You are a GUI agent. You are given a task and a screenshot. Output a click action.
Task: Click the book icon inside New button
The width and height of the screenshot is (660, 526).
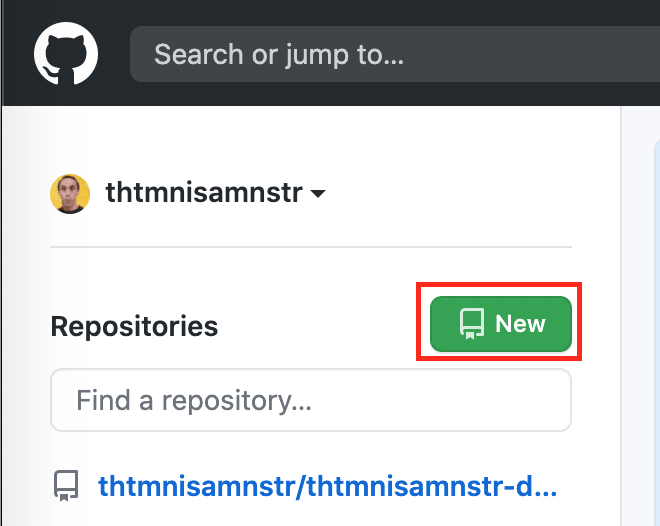(x=471, y=324)
